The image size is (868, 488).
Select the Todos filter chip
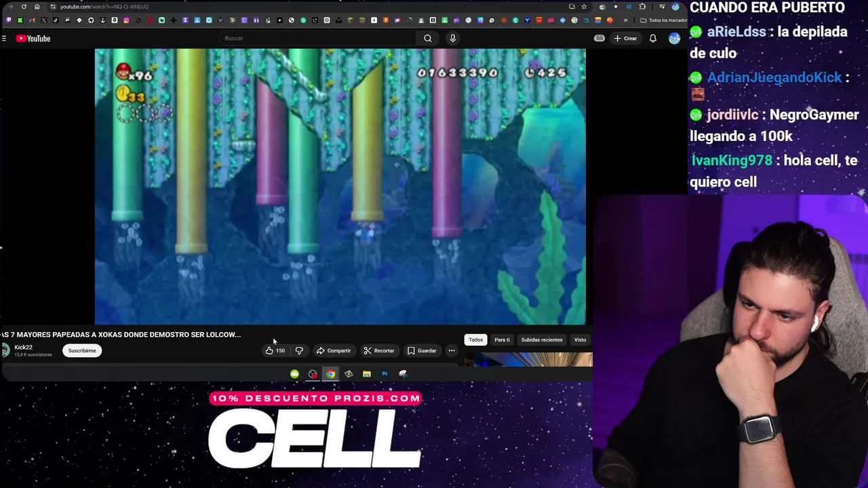click(475, 340)
